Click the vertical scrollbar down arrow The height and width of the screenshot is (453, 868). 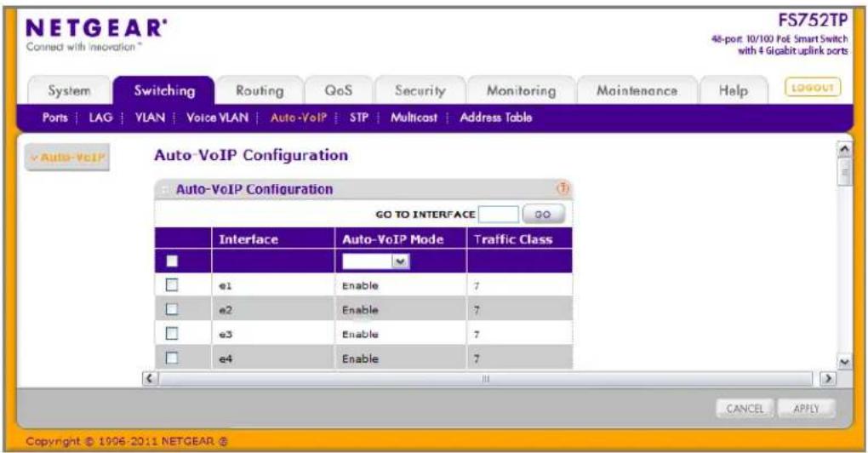click(844, 362)
